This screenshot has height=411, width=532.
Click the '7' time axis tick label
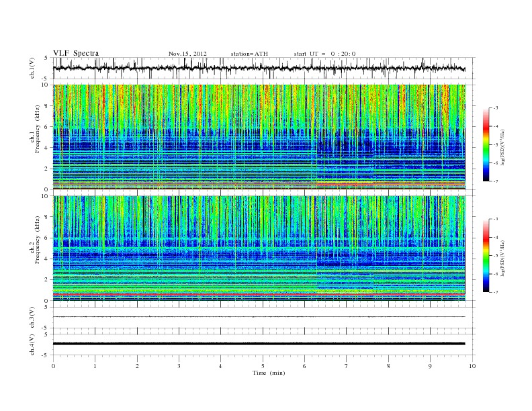coord(347,366)
